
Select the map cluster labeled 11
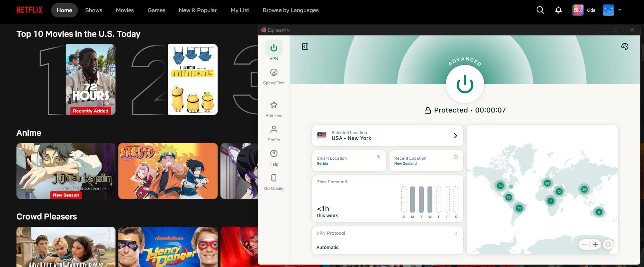[x=519, y=208]
